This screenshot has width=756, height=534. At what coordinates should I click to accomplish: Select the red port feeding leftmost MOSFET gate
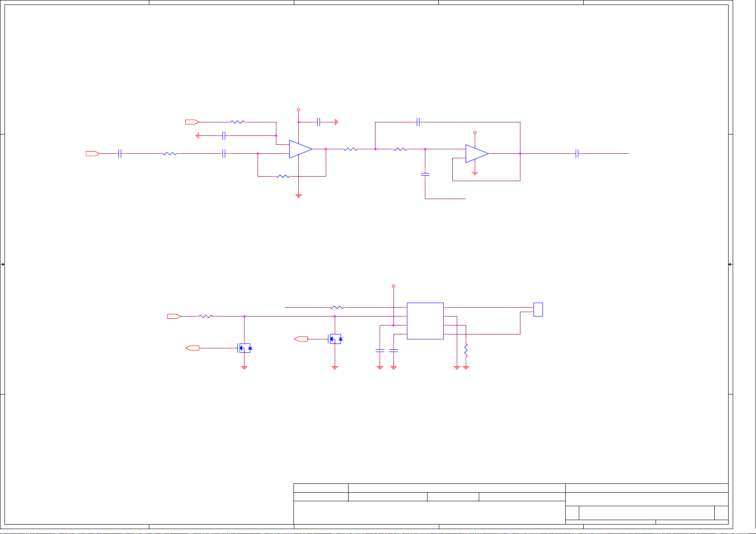coord(192,348)
